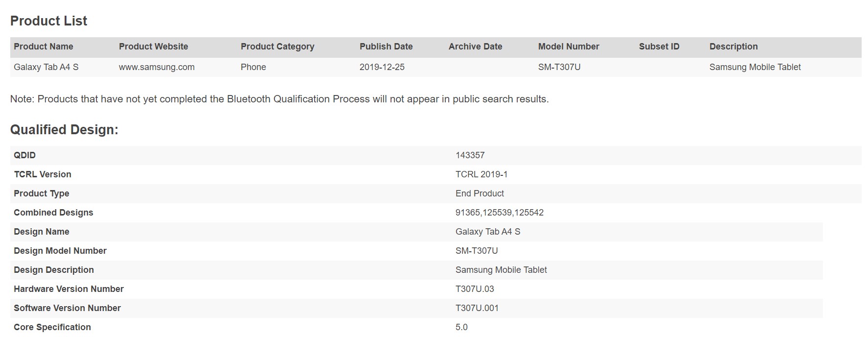The image size is (868, 337).
Task: Select the Product Category column header
Action: (x=277, y=47)
